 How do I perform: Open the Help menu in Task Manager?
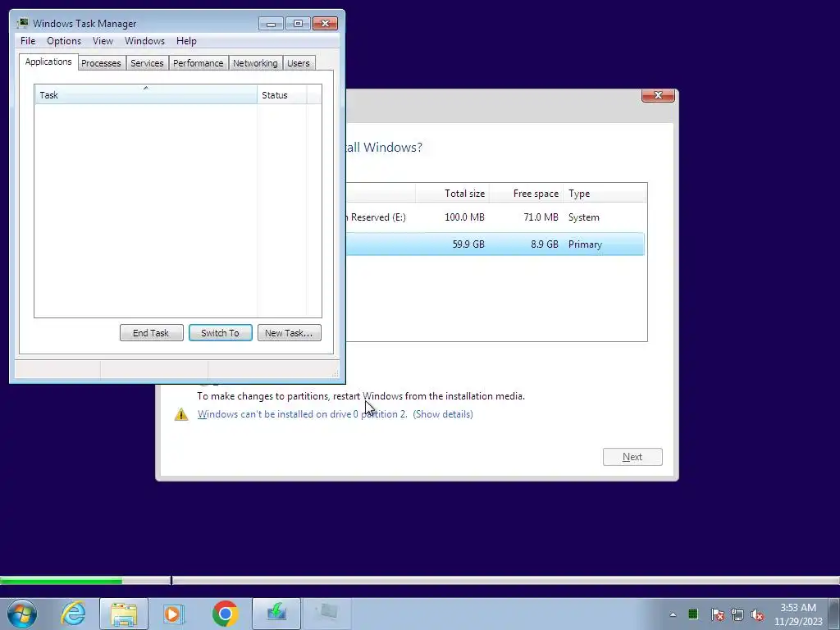point(186,41)
